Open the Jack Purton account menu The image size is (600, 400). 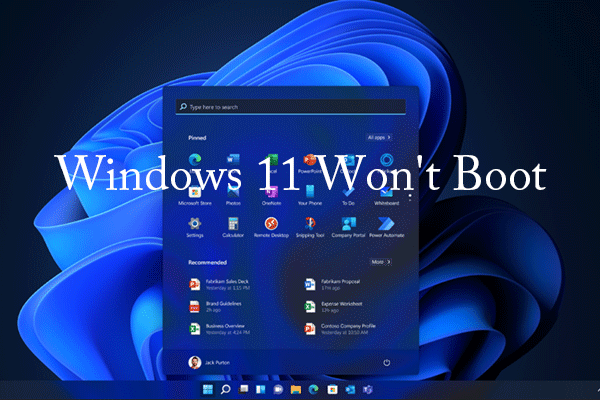pos(209,362)
